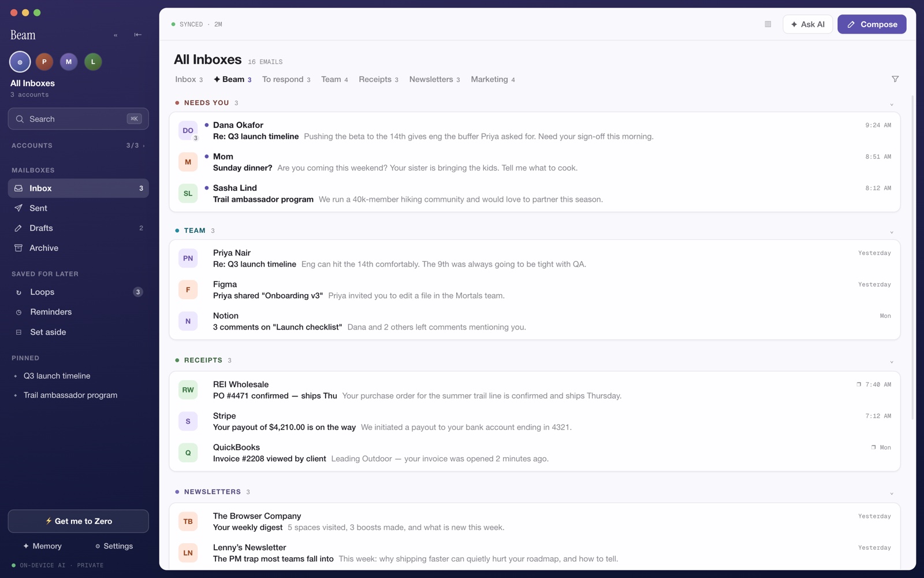This screenshot has height=578, width=924.
Task: Open the Sent mailbox
Action: (79, 208)
